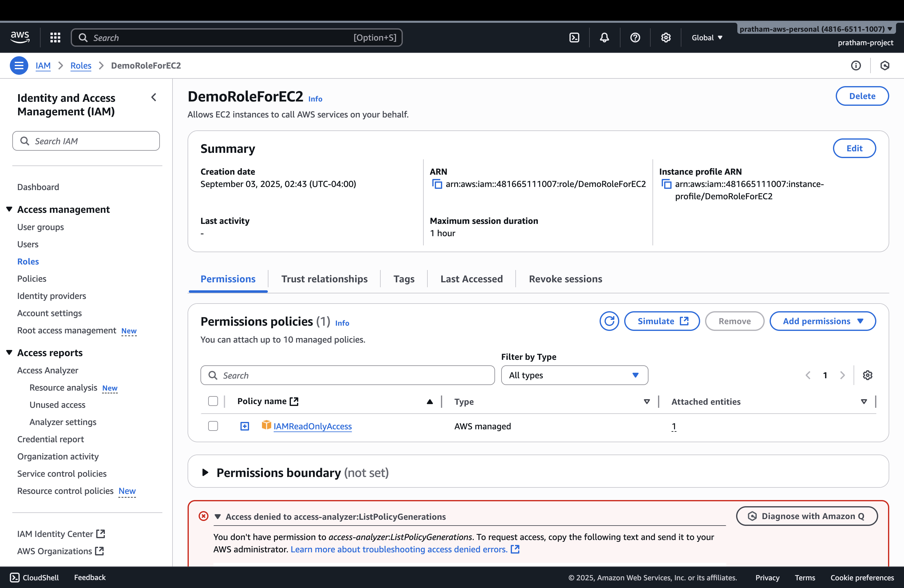The width and height of the screenshot is (904, 588).
Task: Open the services grid menu icon
Action: click(55, 37)
